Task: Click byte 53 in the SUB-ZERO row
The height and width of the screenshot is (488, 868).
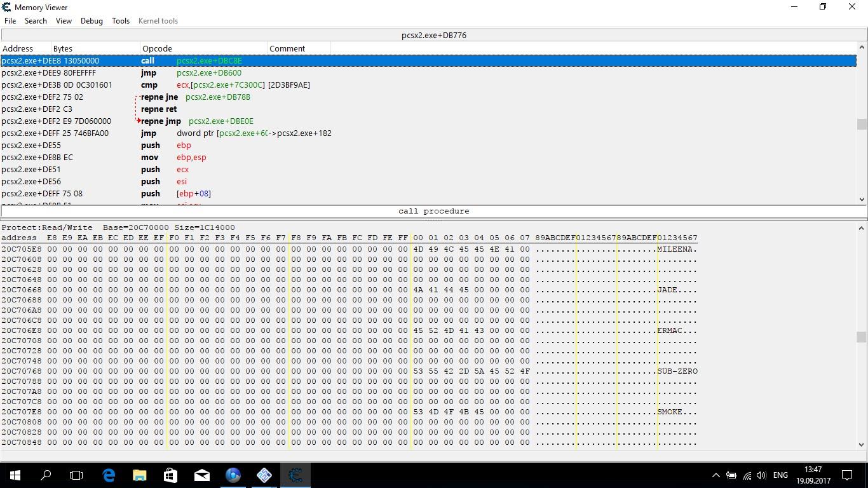Action: (417, 371)
